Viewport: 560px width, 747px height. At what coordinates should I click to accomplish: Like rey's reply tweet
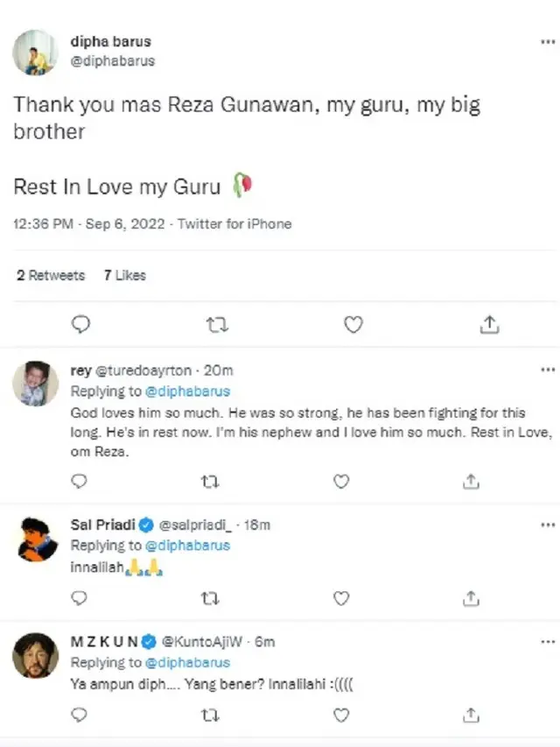pos(342,481)
